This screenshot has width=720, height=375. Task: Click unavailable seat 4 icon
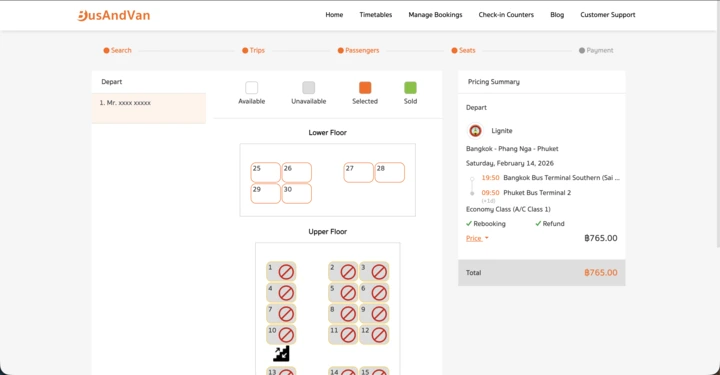point(286,293)
